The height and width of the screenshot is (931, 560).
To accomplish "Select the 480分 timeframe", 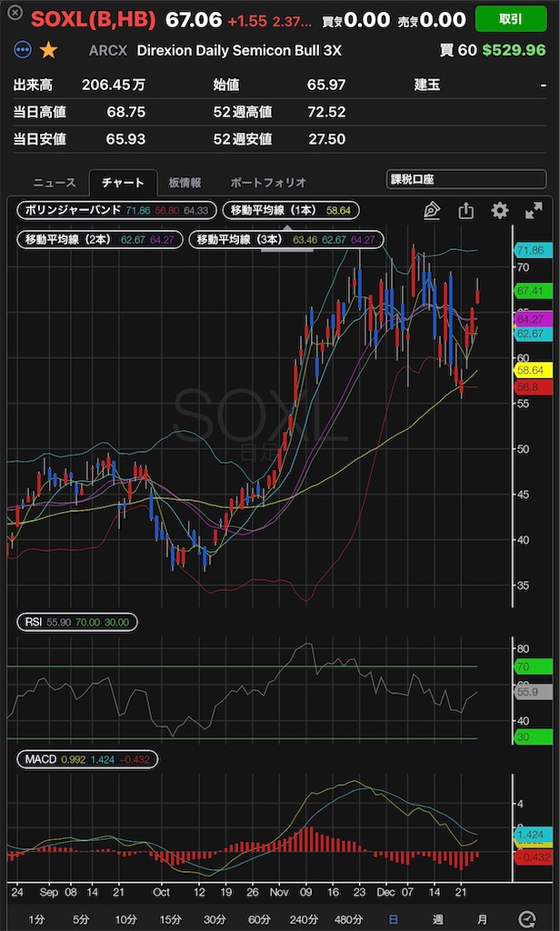I will tap(348, 920).
